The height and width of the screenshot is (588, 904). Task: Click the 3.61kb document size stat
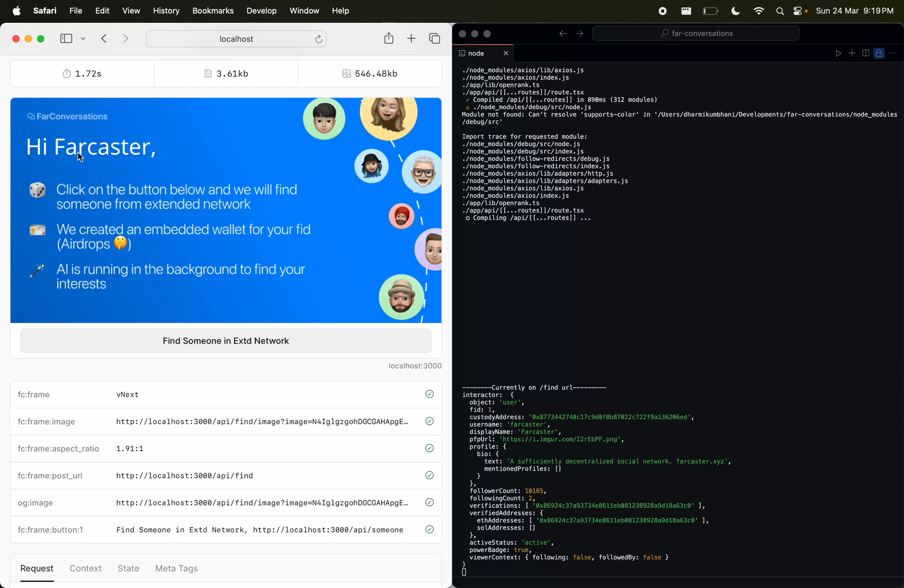click(226, 74)
